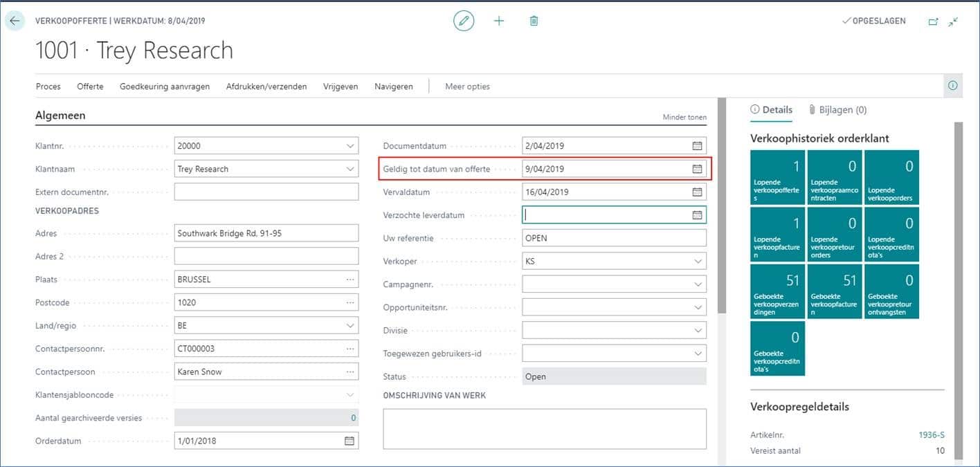This screenshot has width=980, height=467.
Task: Open calendar for Documentdatum
Action: click(698, 146)
